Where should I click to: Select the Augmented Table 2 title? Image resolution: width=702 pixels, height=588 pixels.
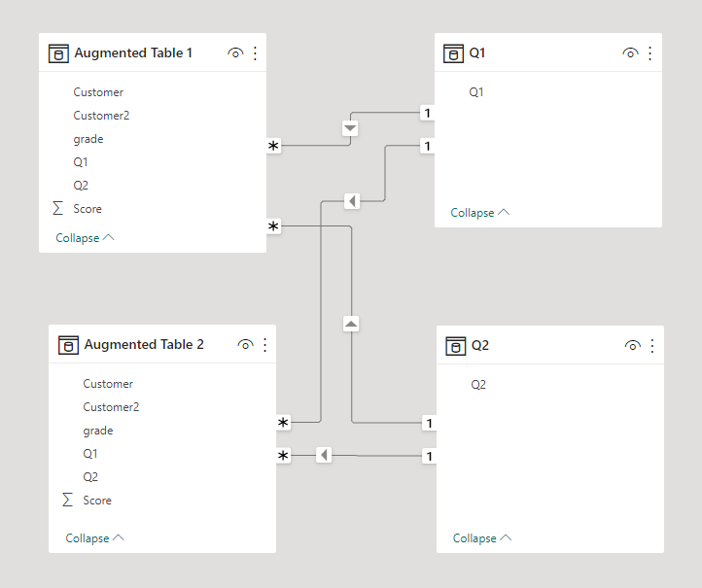tap(144, 345)
